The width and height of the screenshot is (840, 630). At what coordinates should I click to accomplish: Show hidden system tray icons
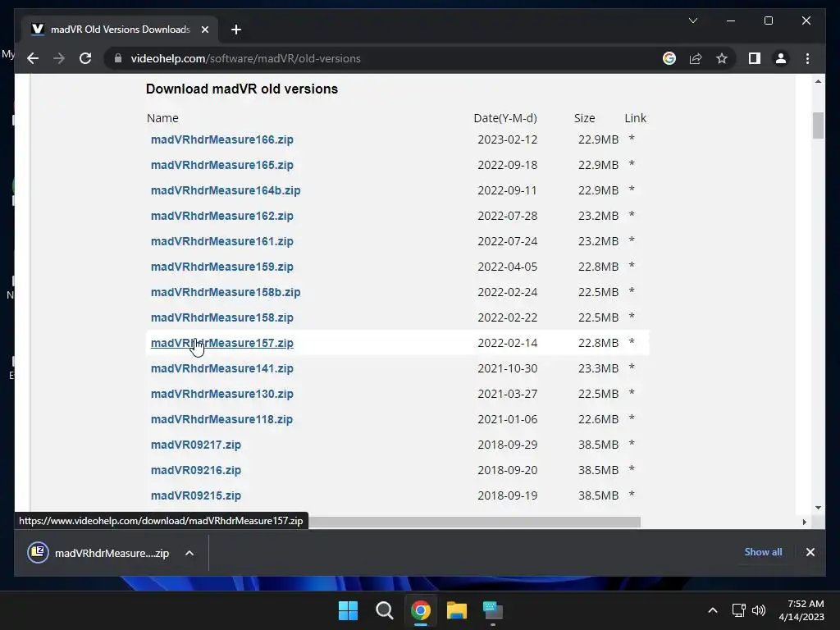tap(713, 610)
